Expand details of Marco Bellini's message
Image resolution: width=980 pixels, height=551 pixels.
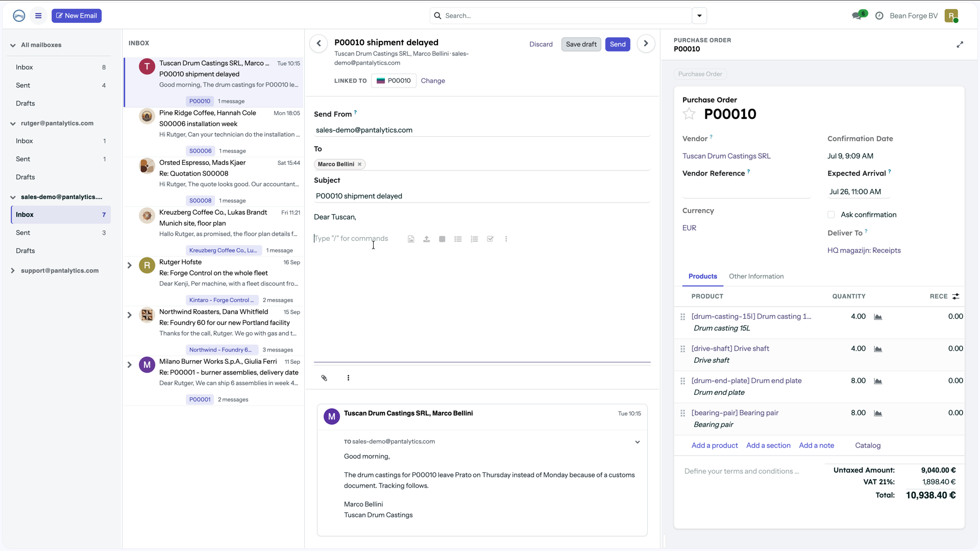click(x=637, y=442)
